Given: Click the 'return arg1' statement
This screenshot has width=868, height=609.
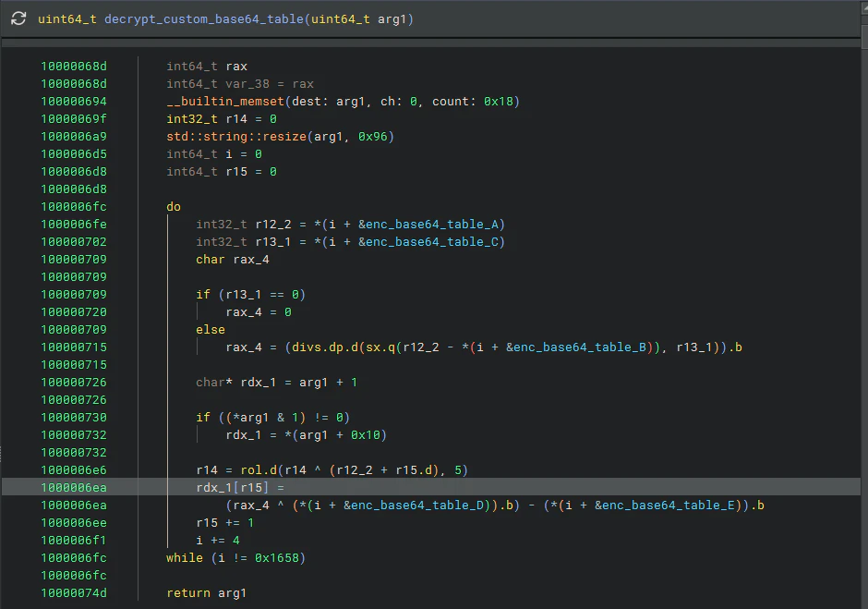Looking at the screenshot, I should pos(207,593).
